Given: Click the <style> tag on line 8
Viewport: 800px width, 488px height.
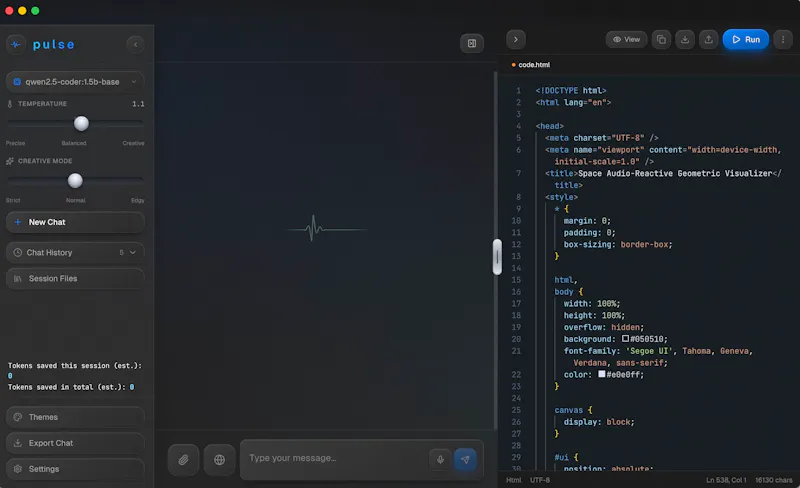Looking at the screenshot, I should (561, 197).
